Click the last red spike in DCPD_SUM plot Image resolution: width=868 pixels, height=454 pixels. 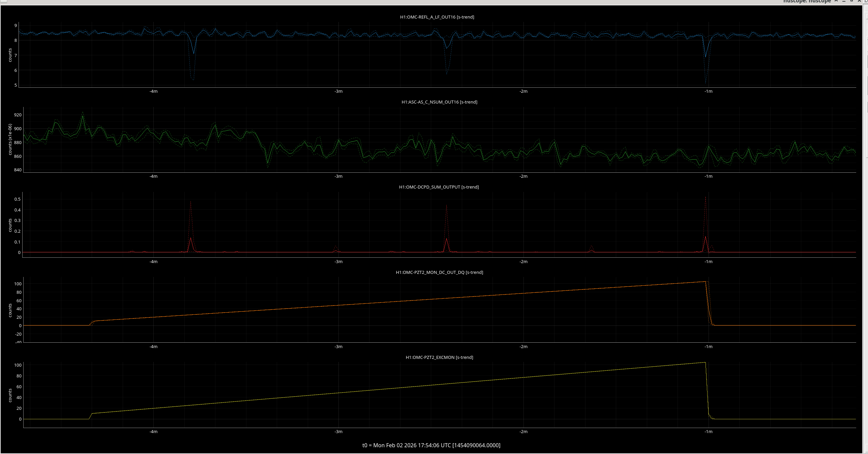coord(706,237)
